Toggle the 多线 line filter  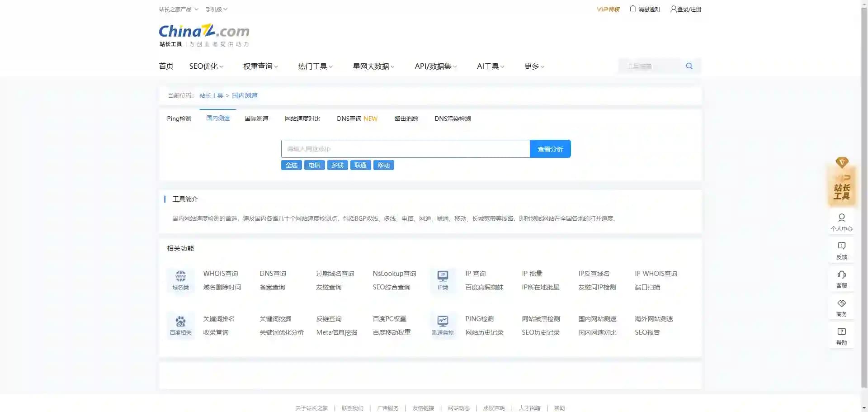point(338,165)
